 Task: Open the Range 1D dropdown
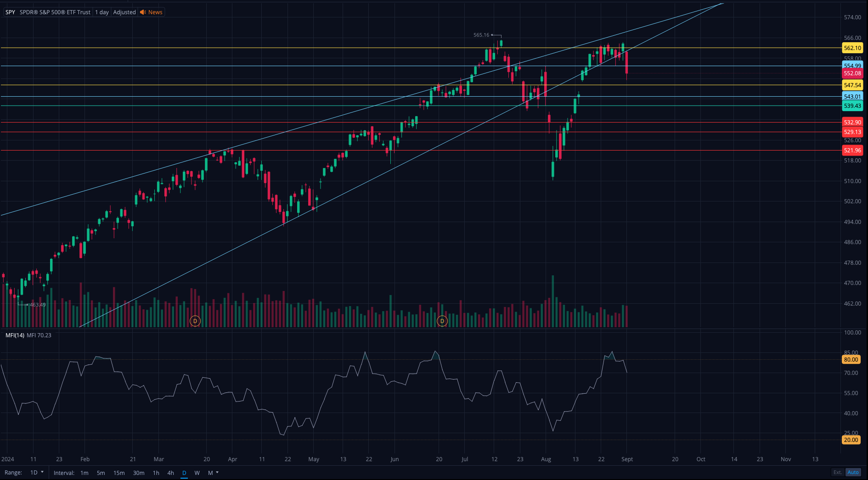point(37,473)
